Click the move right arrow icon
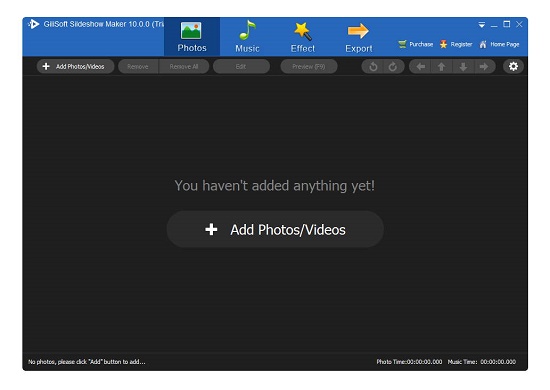This screenshot has width=550, height=390. (x=484, y=66)
